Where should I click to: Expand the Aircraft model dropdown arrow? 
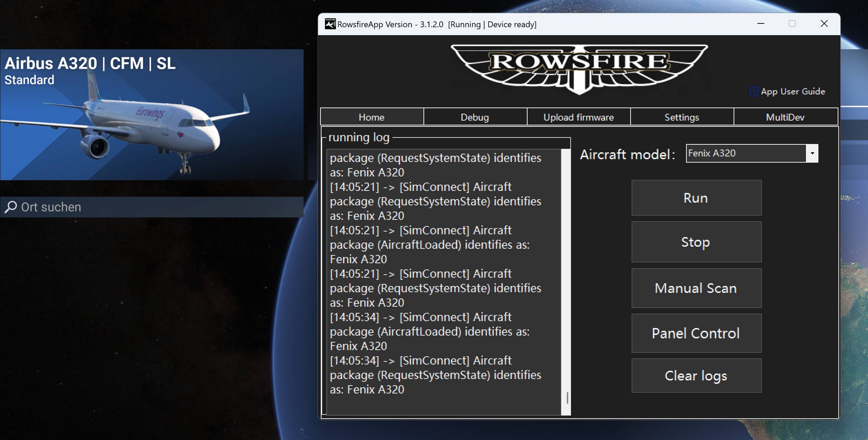tap(812, 153)
